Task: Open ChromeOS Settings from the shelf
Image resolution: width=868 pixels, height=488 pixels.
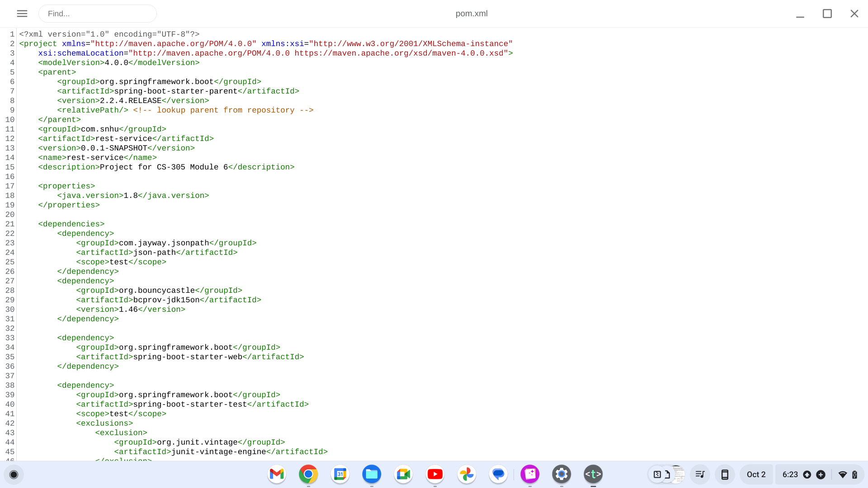Action: coord(561,474)
